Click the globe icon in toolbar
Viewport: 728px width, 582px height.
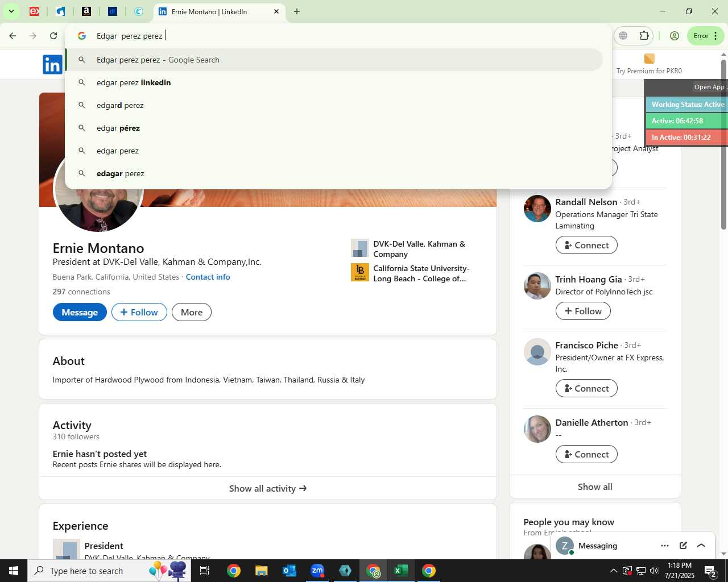point(623,36)
